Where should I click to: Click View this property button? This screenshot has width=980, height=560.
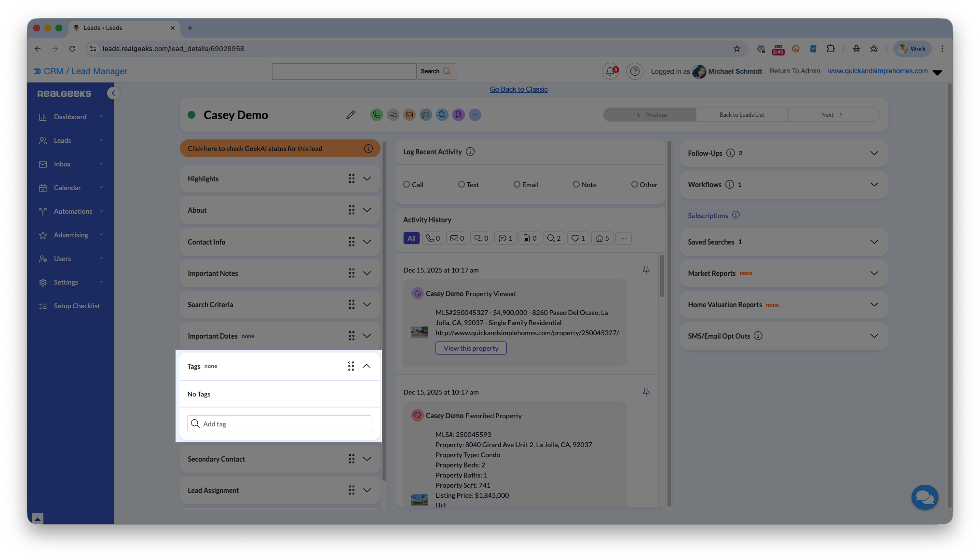(x=471, y=348)
